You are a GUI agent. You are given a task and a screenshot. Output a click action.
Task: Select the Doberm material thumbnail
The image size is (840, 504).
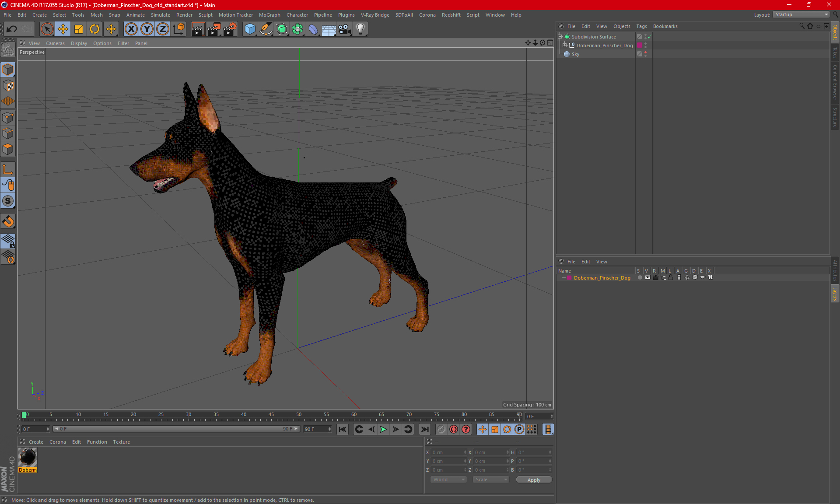(28, 458)
